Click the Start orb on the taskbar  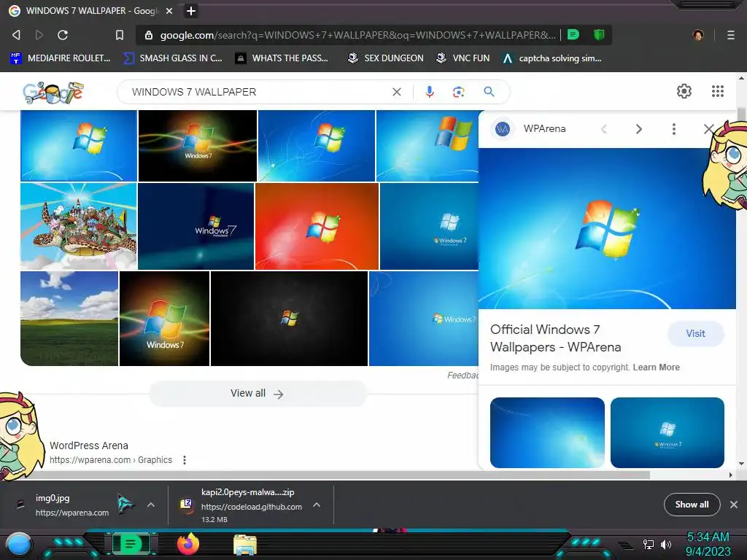(19, 545)
